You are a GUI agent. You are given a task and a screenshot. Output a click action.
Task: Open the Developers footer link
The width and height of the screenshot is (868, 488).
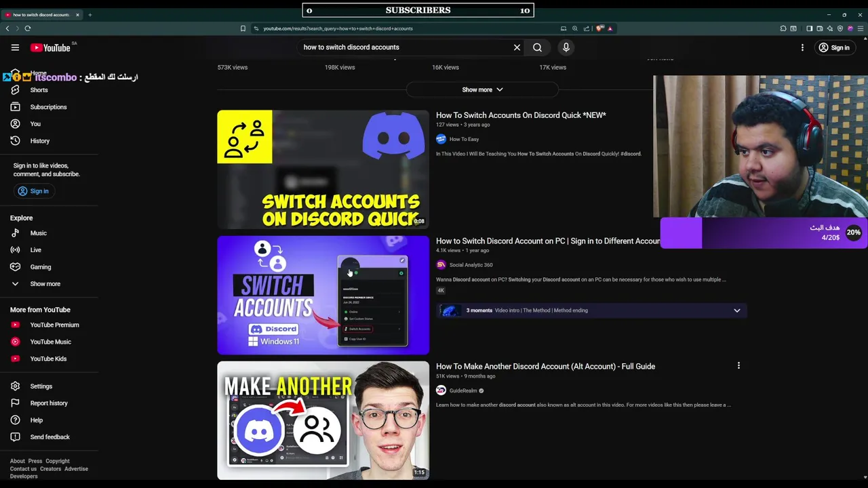coord(24,476)
